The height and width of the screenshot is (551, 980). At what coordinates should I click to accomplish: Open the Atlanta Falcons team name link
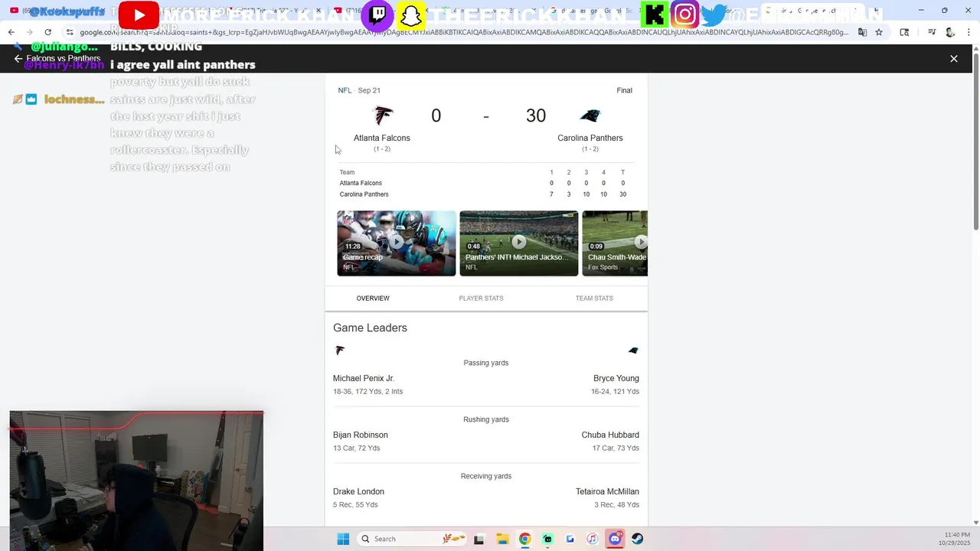(382, 138)
